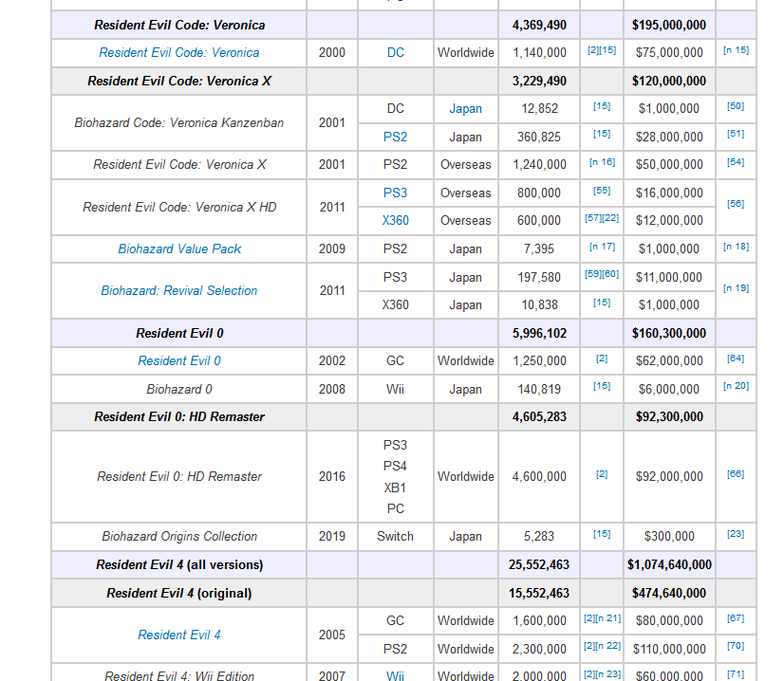The width and height of the screenshot is (784, 681).
Task: Open the DC platform link in the 2000 row
Action: point(396,52)
